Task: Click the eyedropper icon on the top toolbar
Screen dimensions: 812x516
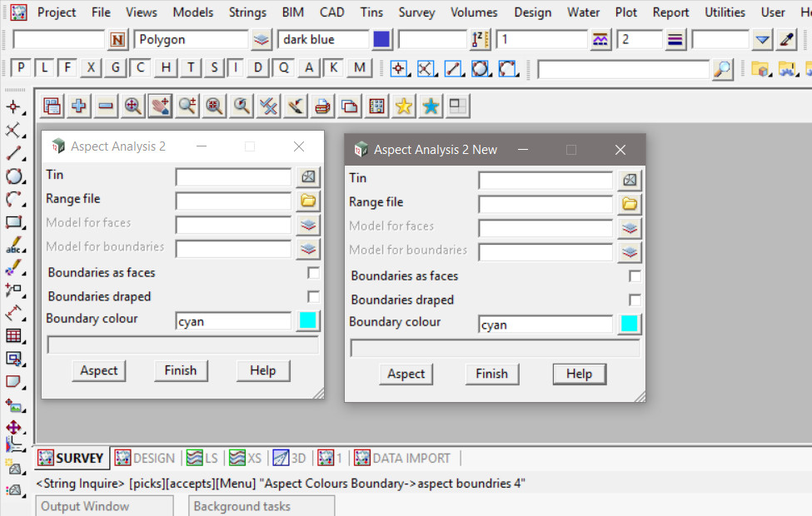Action: tap(786, 39)
